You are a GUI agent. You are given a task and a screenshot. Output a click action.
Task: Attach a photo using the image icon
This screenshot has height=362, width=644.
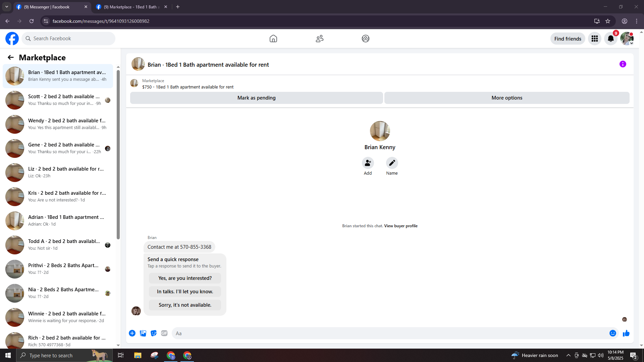click(x=143, y=333)
